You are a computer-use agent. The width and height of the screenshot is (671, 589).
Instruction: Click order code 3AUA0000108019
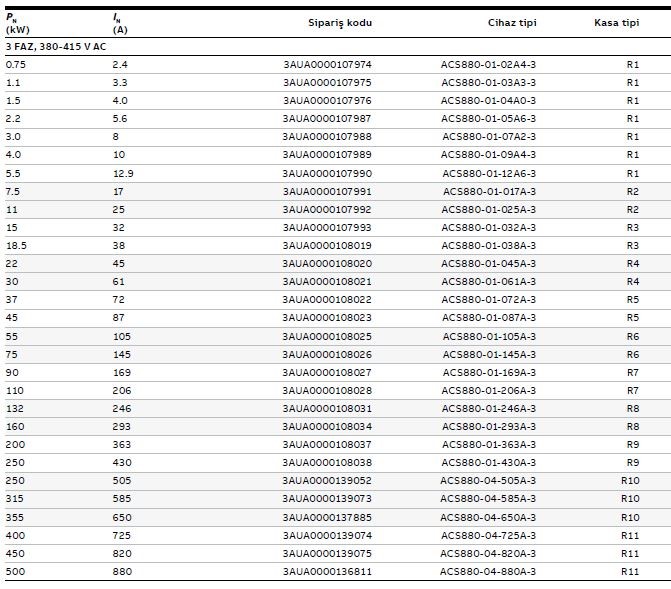tap(327, 245)
